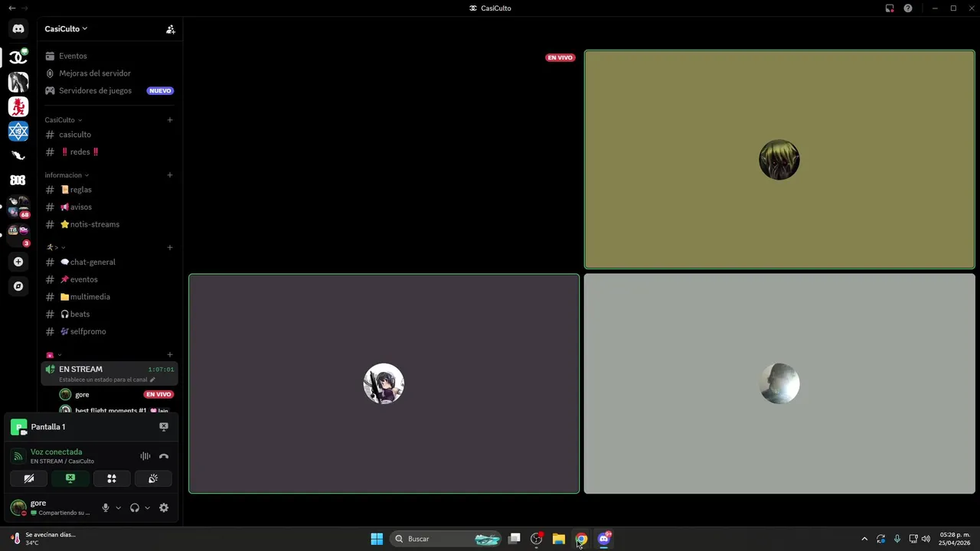980x551 pixels.
Task: Turn on camera in voice panel
Action: [x=29, y=478]
